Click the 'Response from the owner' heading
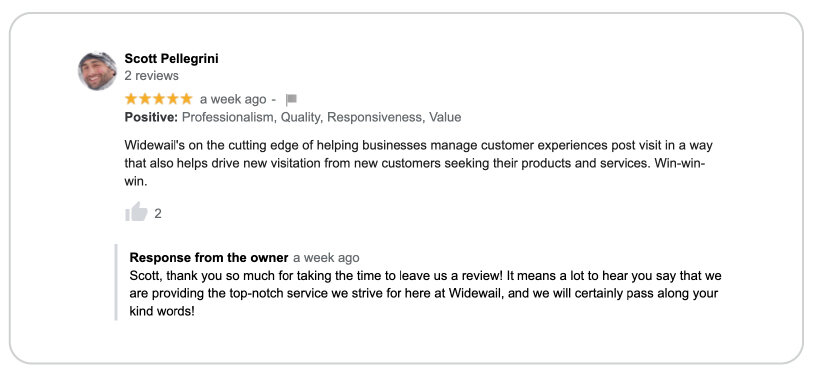The width and height of the screenshot is (816, 378). 209,258
